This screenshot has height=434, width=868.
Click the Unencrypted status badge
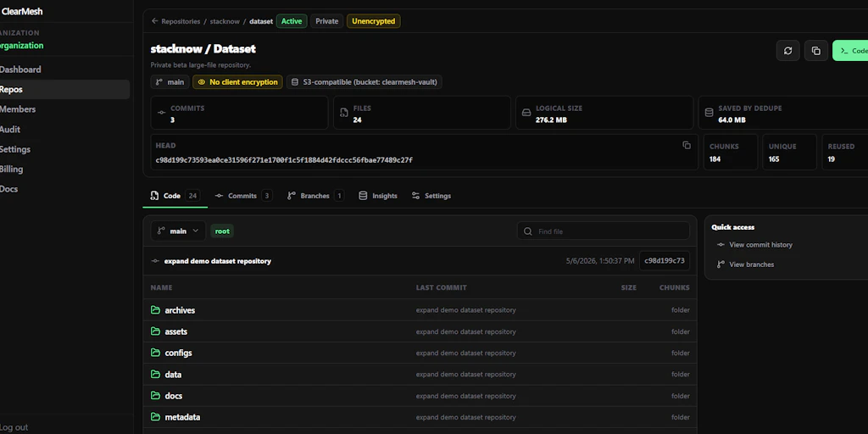tap(374, 21)
